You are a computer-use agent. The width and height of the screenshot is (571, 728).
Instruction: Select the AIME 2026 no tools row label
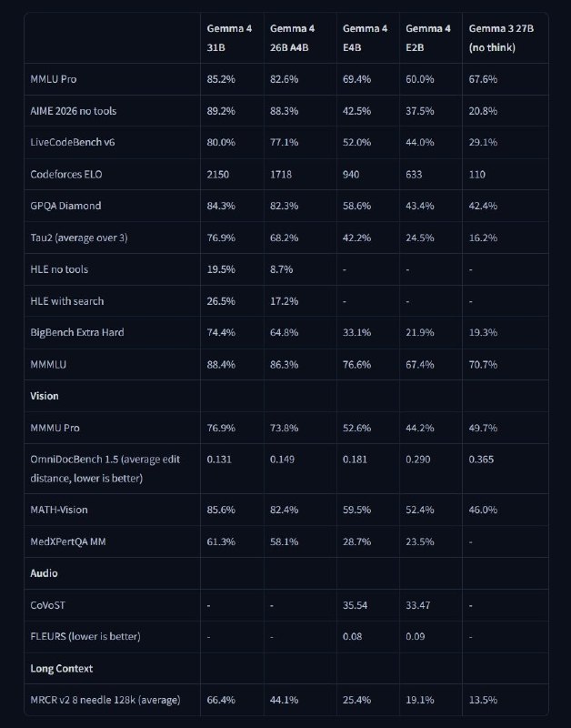point(74,111)
